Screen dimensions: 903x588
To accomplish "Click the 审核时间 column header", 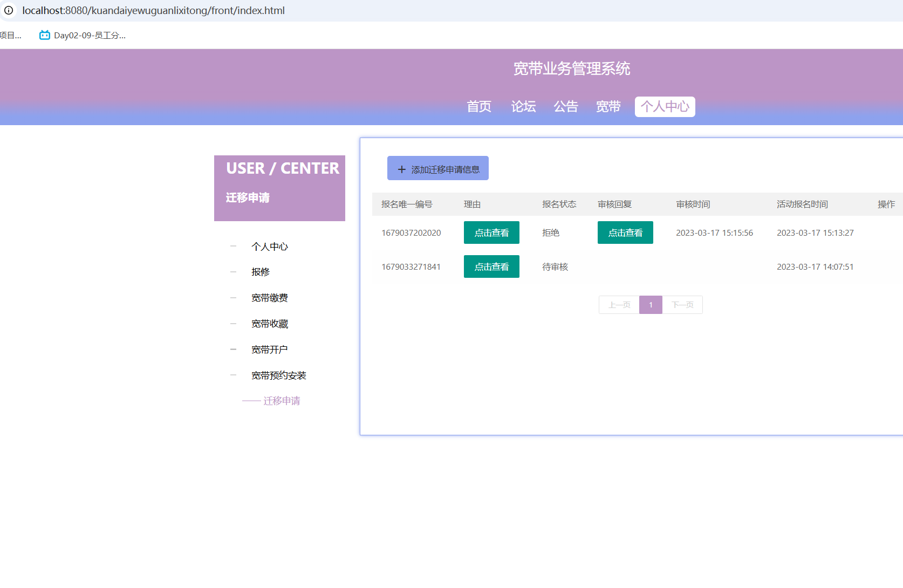I will (x=693, y=204).
